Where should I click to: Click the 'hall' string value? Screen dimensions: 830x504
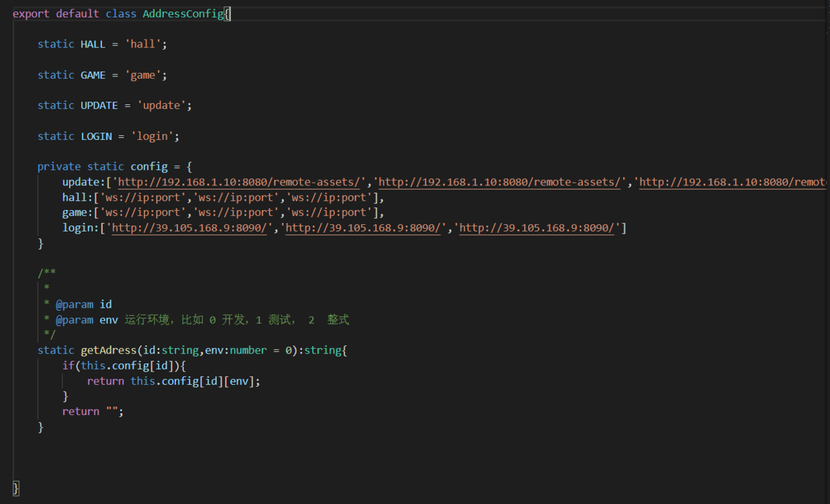(x=143, y=44)
